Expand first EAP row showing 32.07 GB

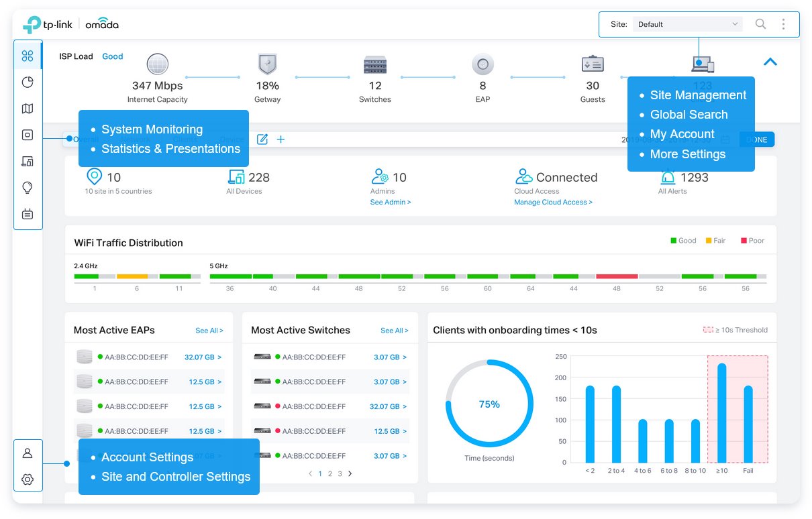pyautogui.click(x=203, y=357)
